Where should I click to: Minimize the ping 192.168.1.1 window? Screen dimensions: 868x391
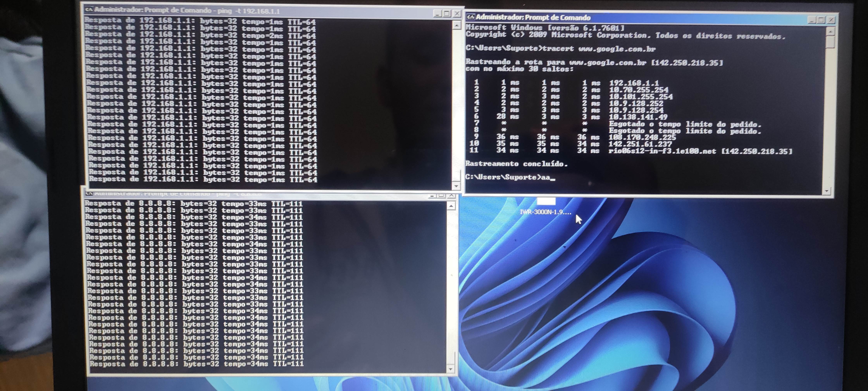pos(437,14)
